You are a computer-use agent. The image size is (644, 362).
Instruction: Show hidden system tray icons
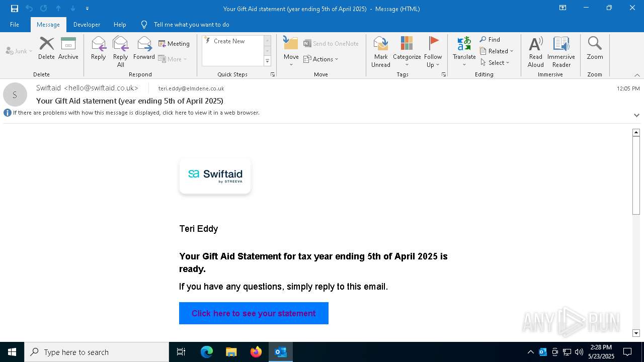531,352
